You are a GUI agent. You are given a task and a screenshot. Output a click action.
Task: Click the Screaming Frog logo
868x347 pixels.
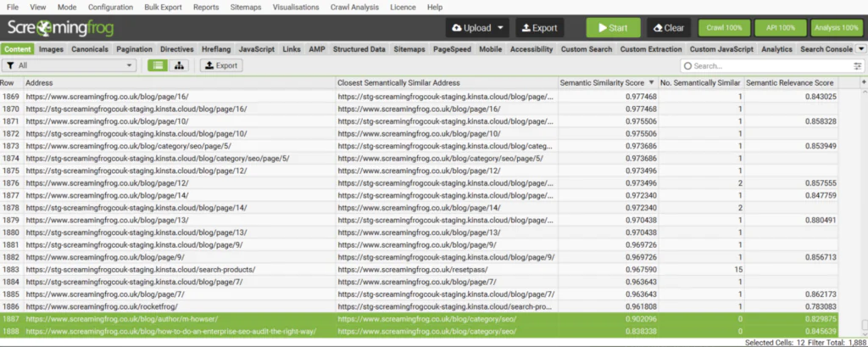coord(60,28)
